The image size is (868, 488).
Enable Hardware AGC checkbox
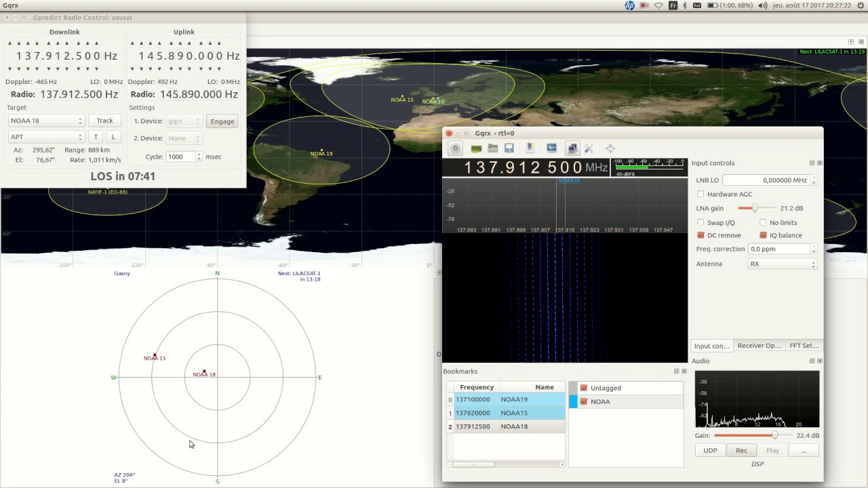pos(701,195)
